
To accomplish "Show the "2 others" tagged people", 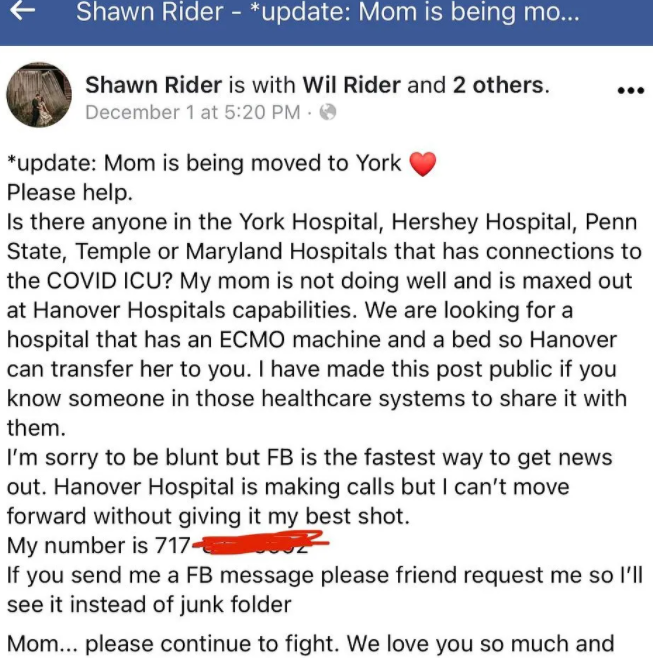I will click(x=499, y=85).
